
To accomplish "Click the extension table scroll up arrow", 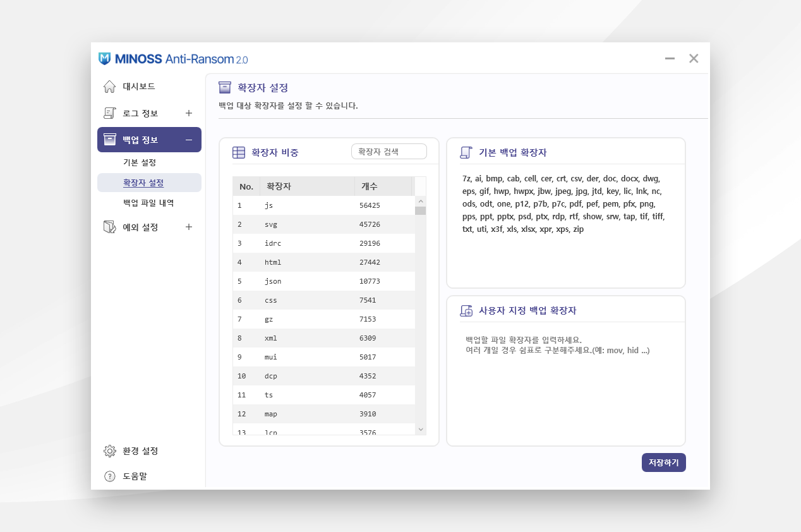I will tap(421, 201).
